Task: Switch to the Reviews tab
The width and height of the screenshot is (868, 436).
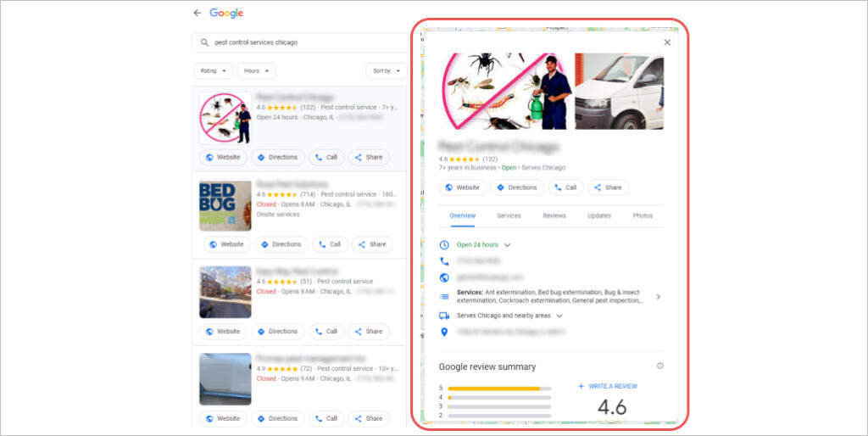Action: [x=554, y=216]
